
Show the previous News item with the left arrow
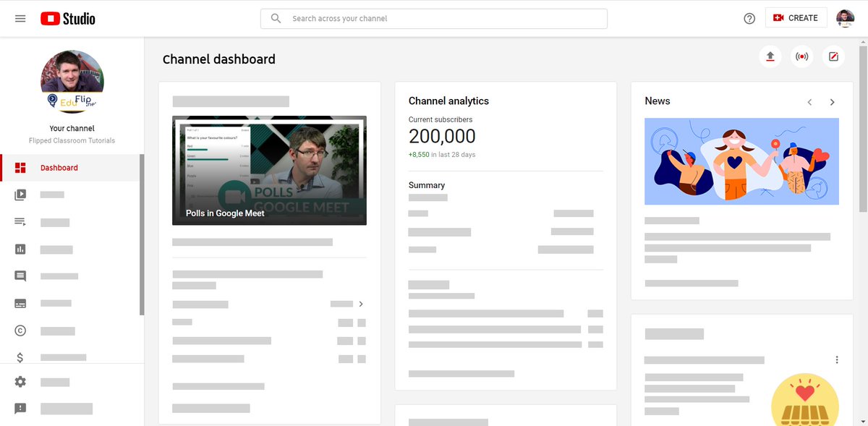(x=810, y=102)
